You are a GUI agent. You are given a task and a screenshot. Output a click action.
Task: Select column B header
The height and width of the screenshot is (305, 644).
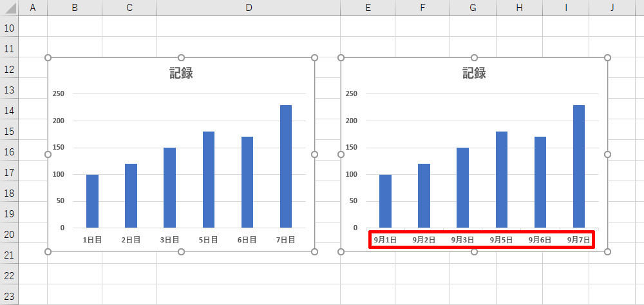pos(75,8)
